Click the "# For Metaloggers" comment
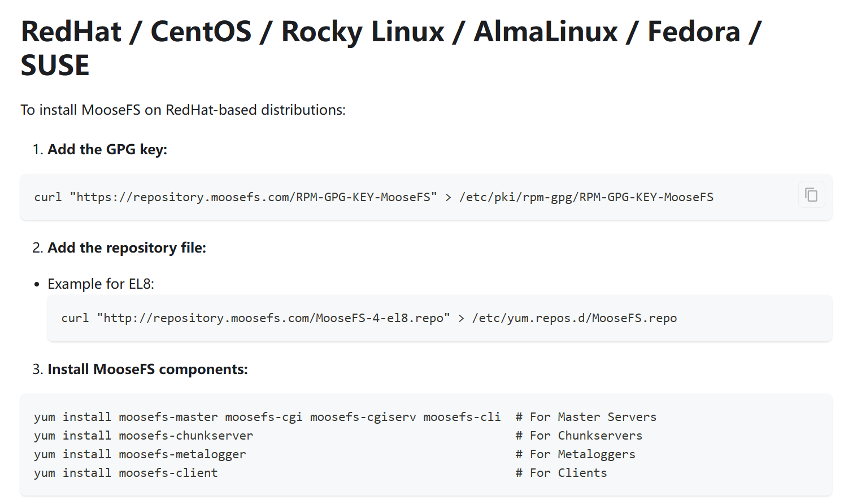844x504 pixels. 575,454
